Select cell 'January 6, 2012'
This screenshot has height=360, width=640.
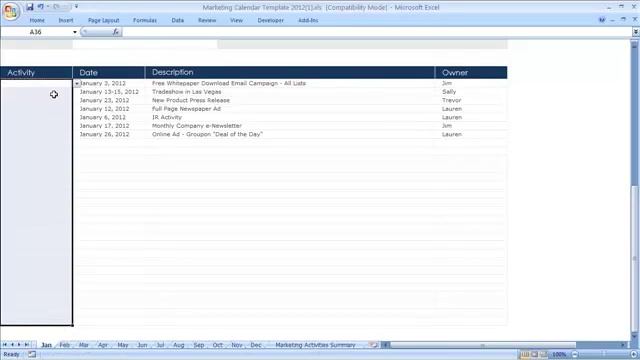click(109, 117)
